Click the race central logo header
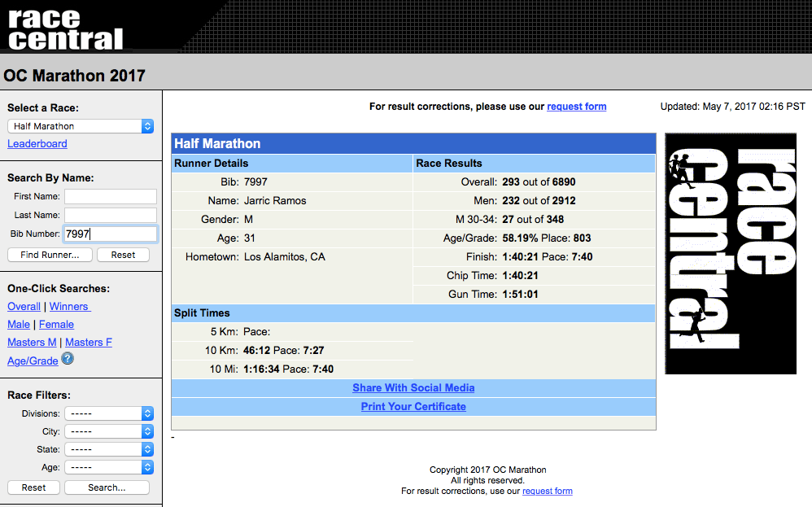Image resolution: width=812 pixels, height=507 pixels. pyautogui.click(x=66, y=28)
